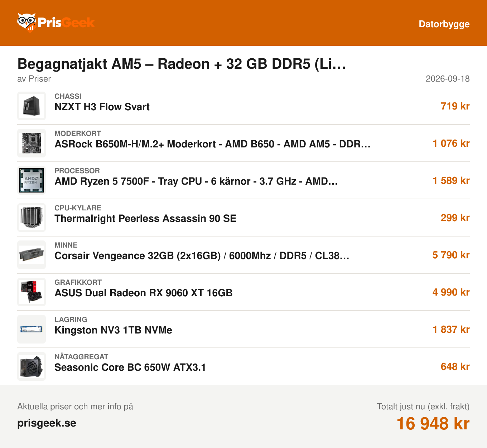The height and width of the screenshot is (448, 487).
Task: Open the ASRock B650M motherboard thumbnail
Action: coord(32,143)
